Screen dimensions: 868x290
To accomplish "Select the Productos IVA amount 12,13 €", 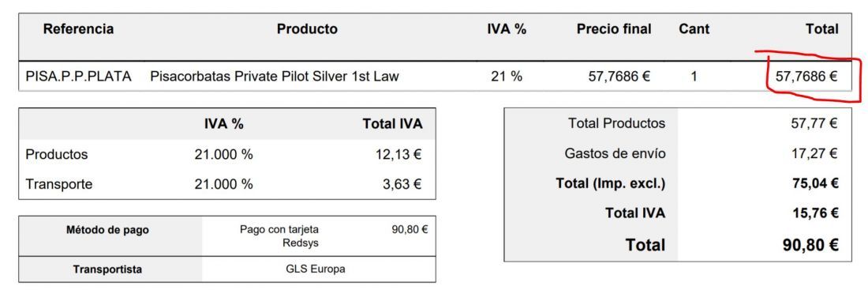I will point(398,155).
